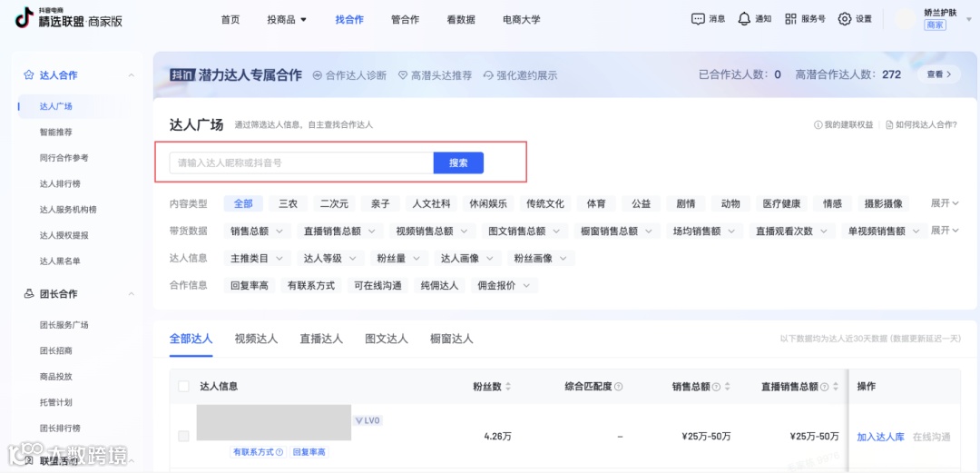Toggle the 有联系方式 filter
980x473 pixels.
(310, 285)
